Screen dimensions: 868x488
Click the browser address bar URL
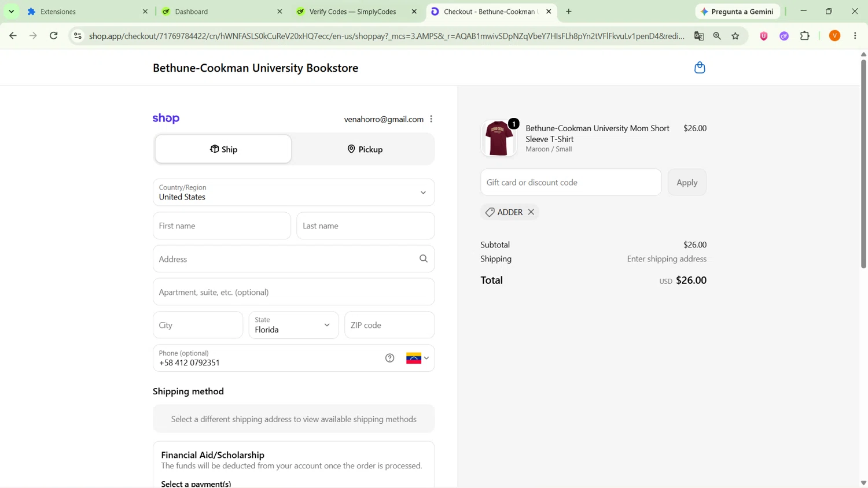pos(387,36)
